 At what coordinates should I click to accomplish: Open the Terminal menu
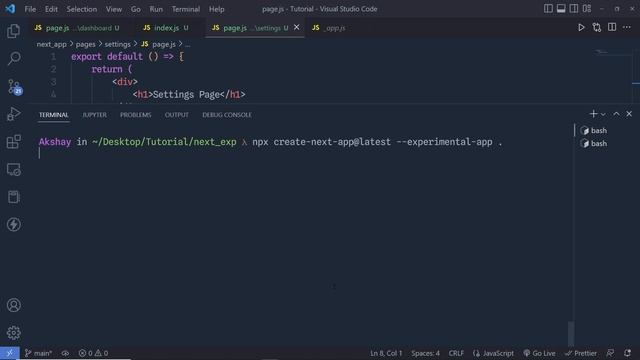pyautogui.click(x=186, y=9)
